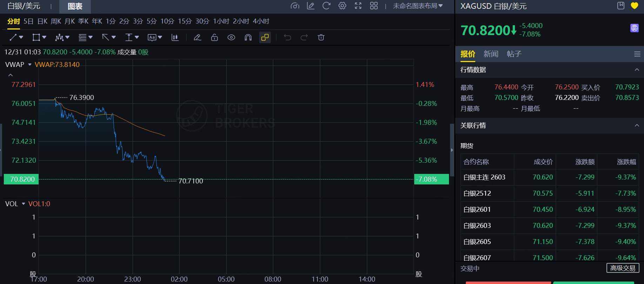Click the candlestick chart type icon
This screenshot has height=284, width=644.
(x=175, y=38)
